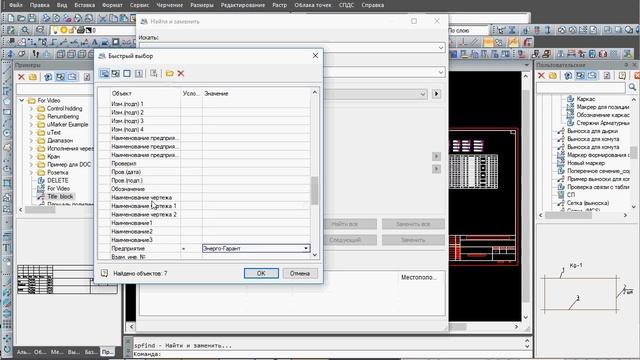Select the 'Title block' tree item
The height and width of the screenshot is (360, 640).
tap(60, 196)
